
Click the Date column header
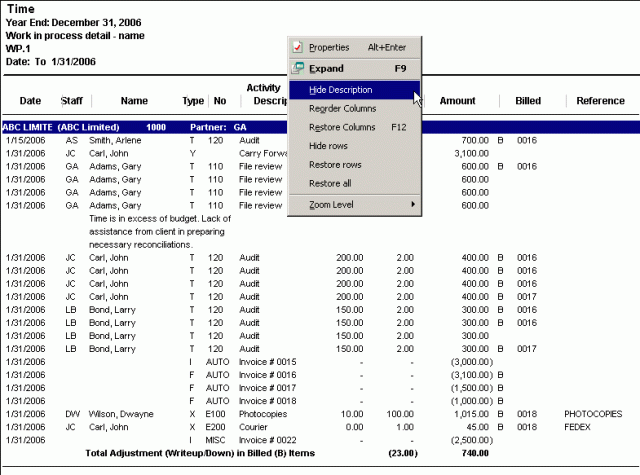31,101
